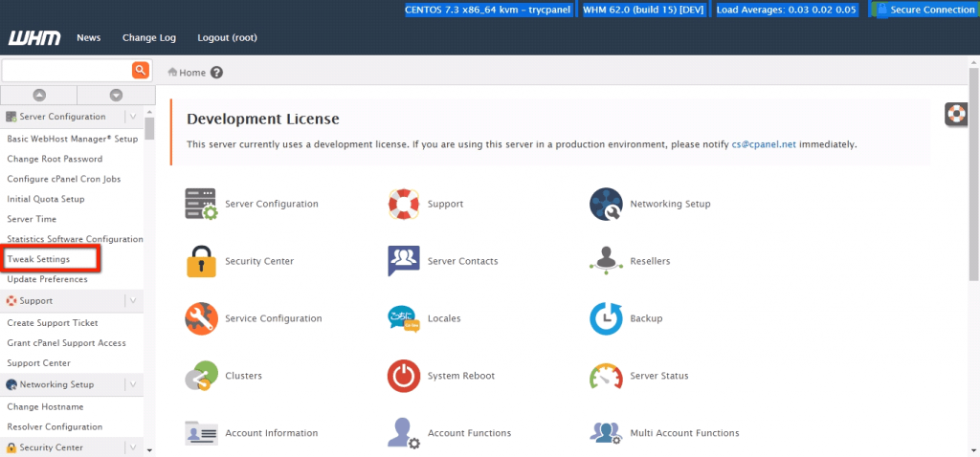Open the Security Center padlock icon
980x457 pixels.
point(201,261)
